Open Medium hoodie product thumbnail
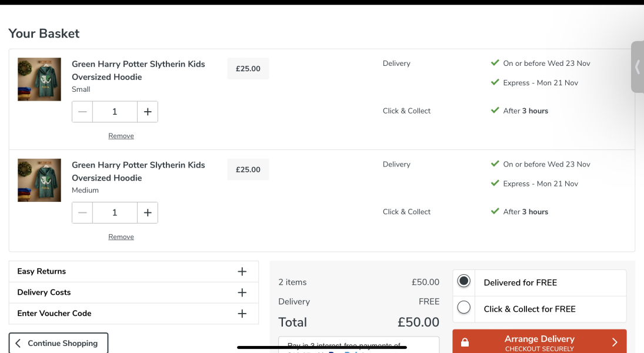 (x=39, y=181)
